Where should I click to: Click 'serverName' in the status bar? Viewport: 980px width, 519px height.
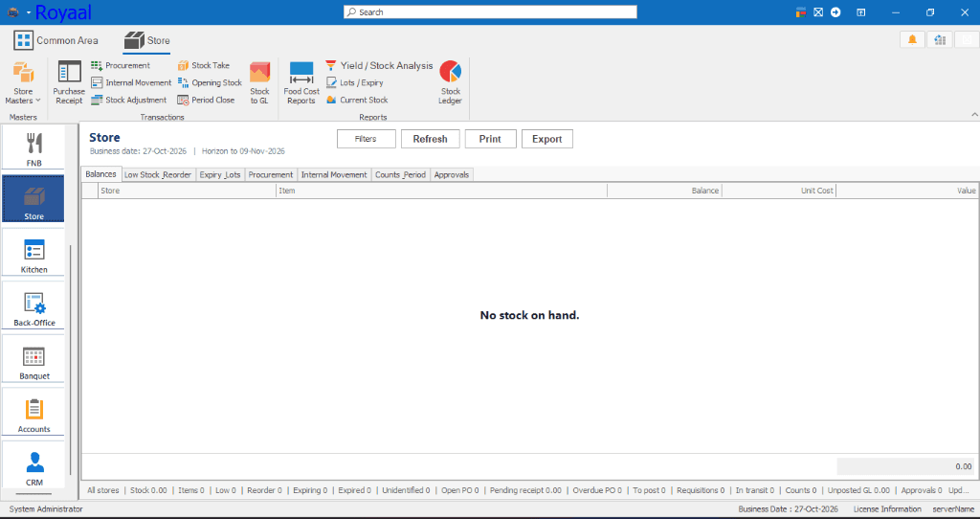tap(953, 509)
